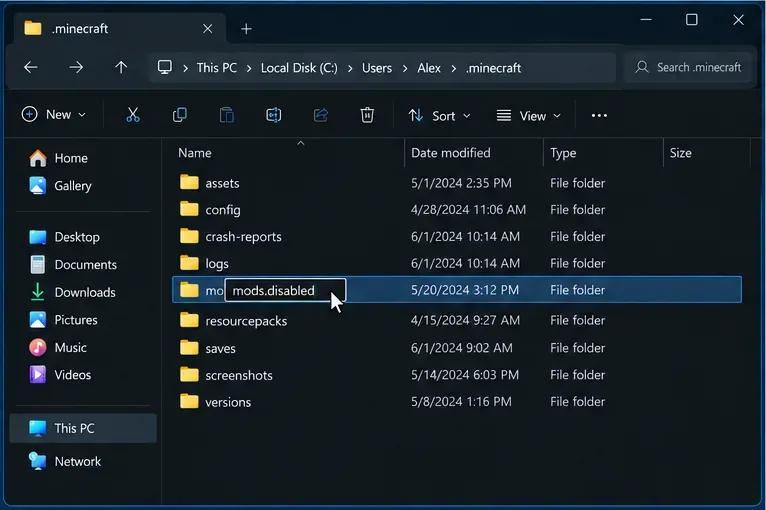Select This PC in the sidebar
Viewport: 766px width, 510px height.
(x=83, y=428)
